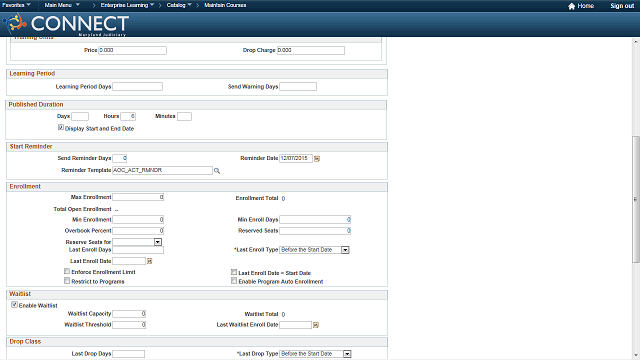Screen dimensions: 640x360
Task: Expand the Favorites menu
Action: coord(16,5)
